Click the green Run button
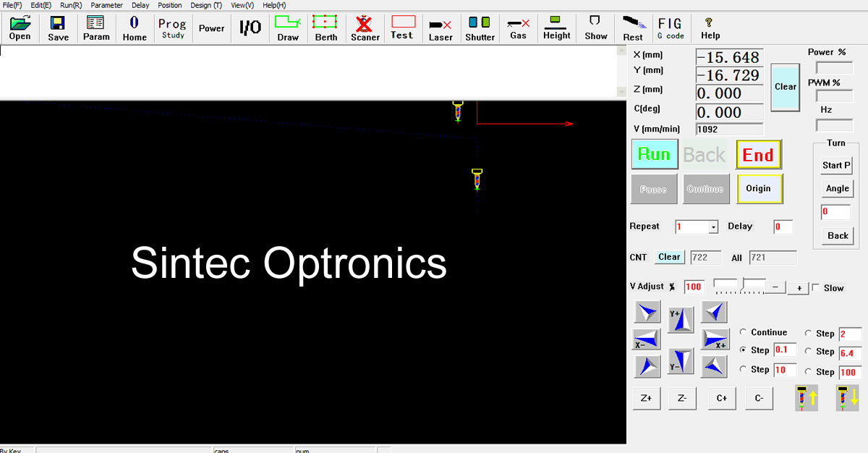This screenshot has height=453, width=868. [654, 154]
